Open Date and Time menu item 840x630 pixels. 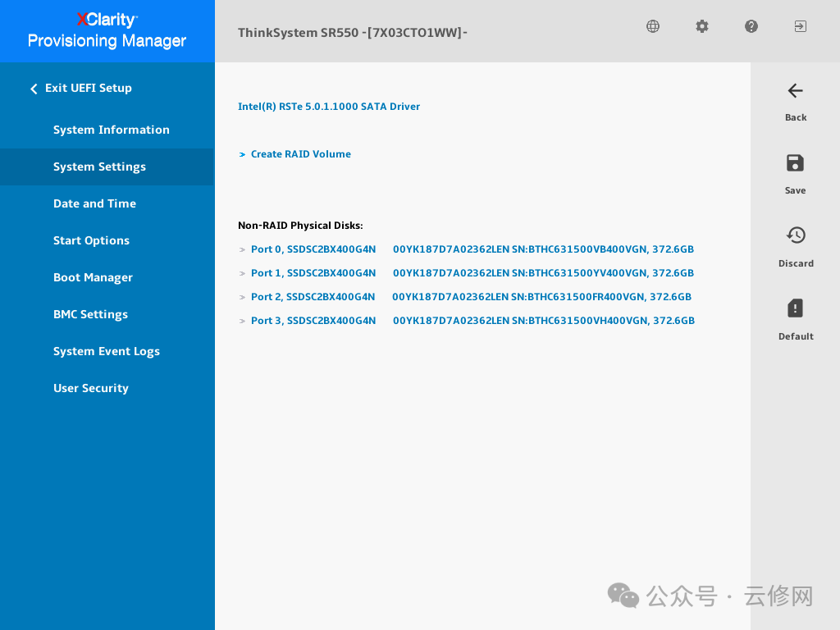tap(95, 203)
